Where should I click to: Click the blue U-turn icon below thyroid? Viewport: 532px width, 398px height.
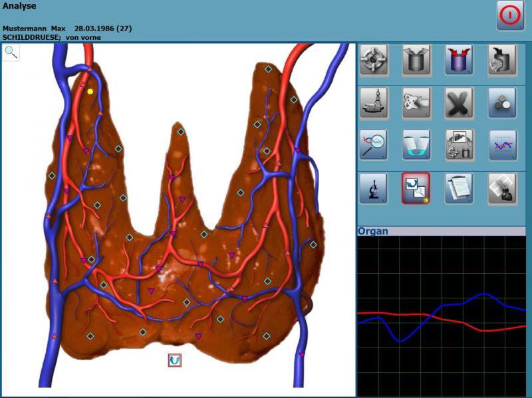pyautogui.click(x=174, y=360)
